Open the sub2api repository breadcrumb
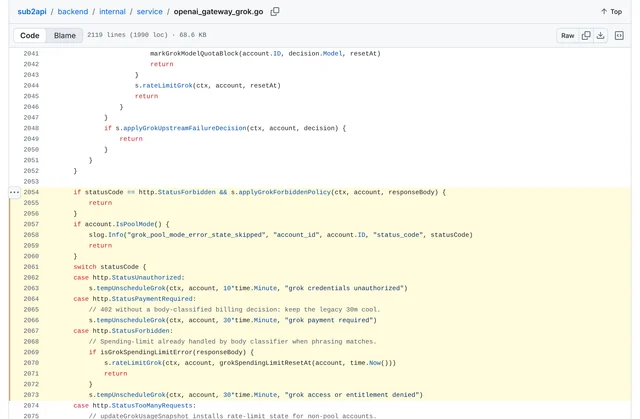Image resolution: width=640 pixels, height=419 pixels. pyautogui.click(x=32, y=11)
